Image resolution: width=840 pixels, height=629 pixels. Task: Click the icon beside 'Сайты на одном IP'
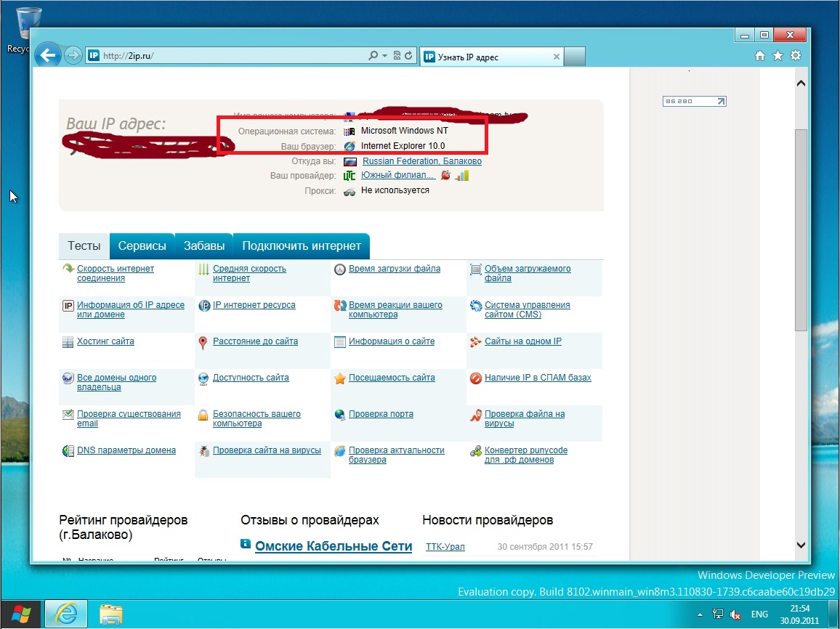pyautogui.click(x=476, y=341)
